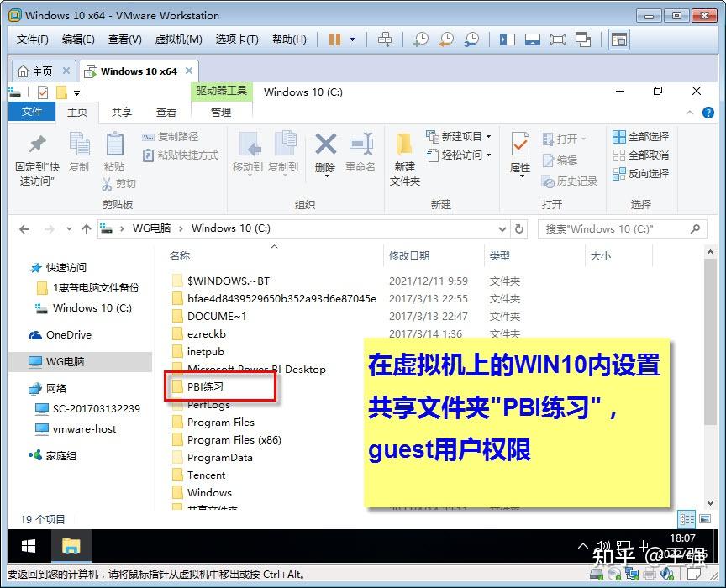The height and width of the screenshot is (588, 726).
Task: Open 属性 properties button
Action: 520,154
